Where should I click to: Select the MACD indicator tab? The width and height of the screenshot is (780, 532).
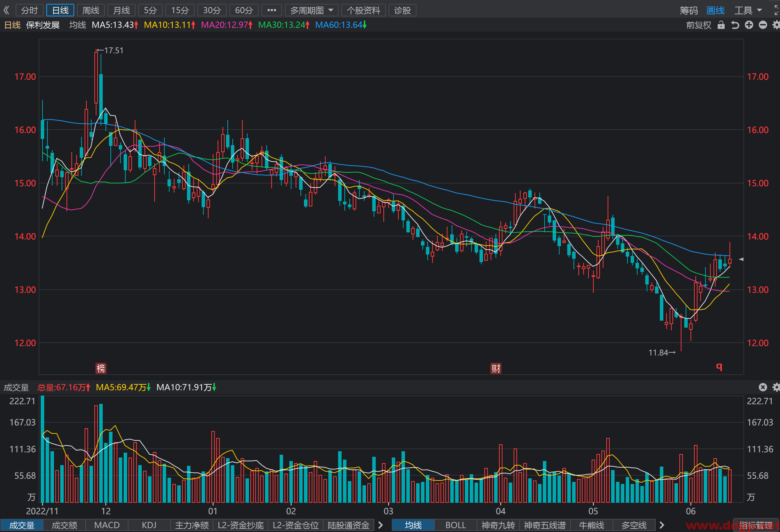coord(107,525)
